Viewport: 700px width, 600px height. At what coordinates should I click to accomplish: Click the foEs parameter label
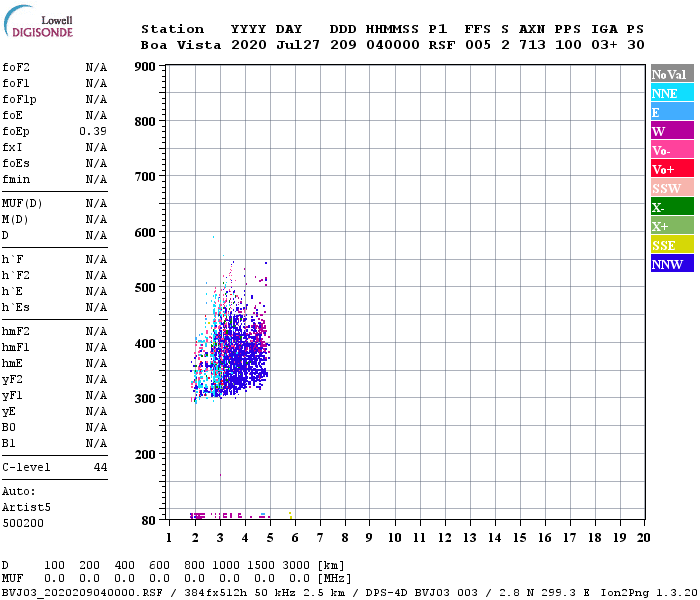click(16, 163)
